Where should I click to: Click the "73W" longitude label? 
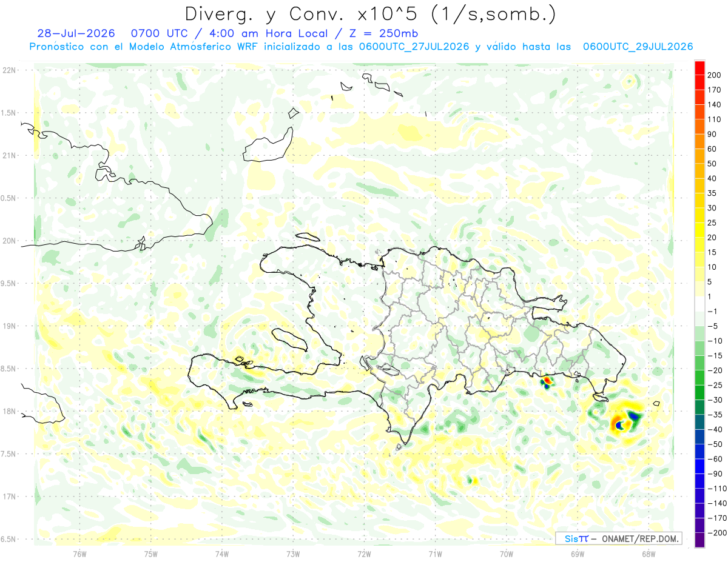(293, 554)
